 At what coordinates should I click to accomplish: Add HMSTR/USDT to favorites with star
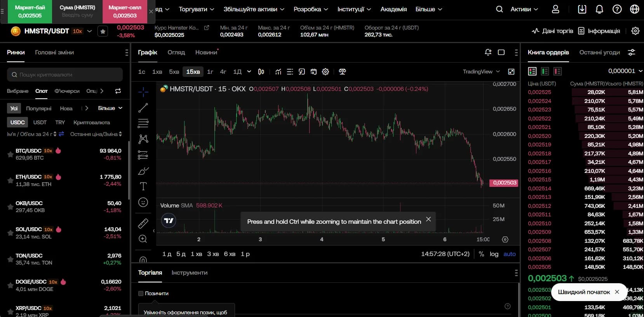103,31
